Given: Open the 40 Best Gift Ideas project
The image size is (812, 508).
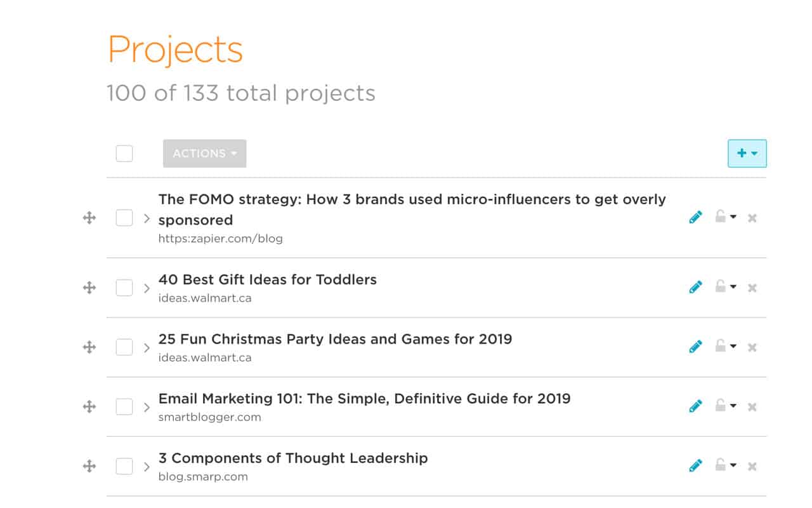Looking at the screenshot, I should pos(267,279).
